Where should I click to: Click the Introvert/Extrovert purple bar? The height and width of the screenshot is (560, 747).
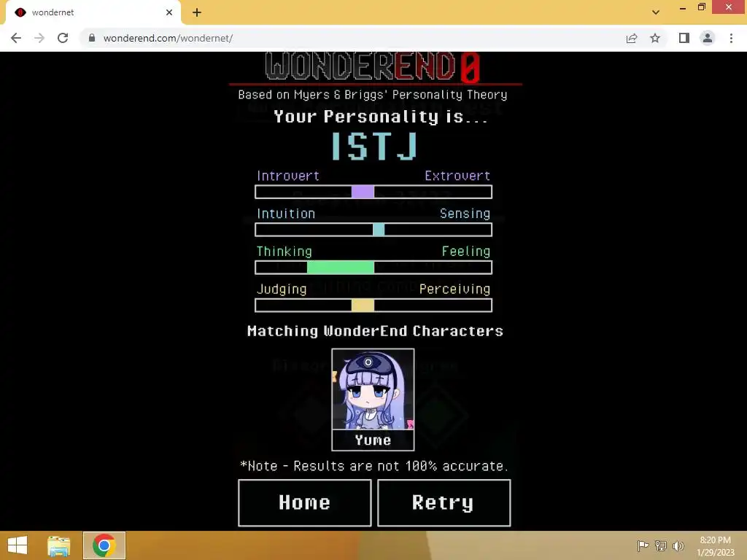point(373,192)
